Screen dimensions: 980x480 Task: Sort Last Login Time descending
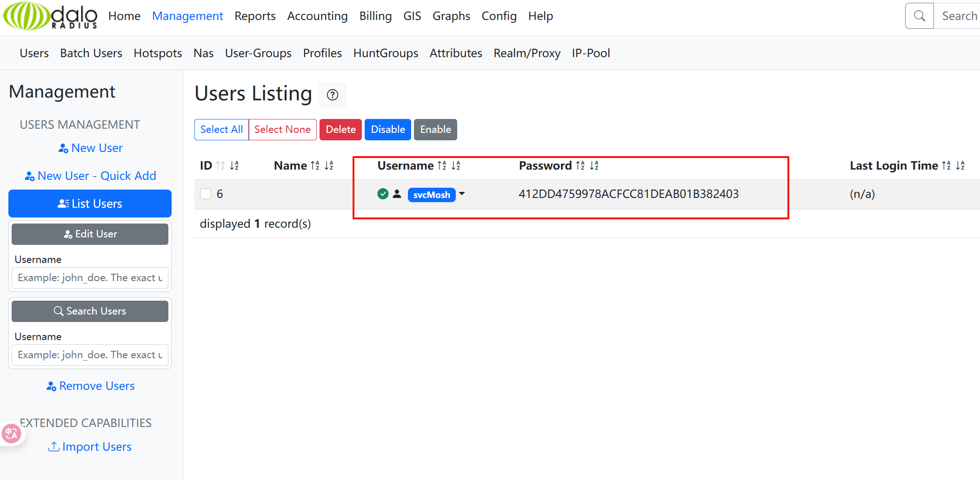(x=960, y=166)
